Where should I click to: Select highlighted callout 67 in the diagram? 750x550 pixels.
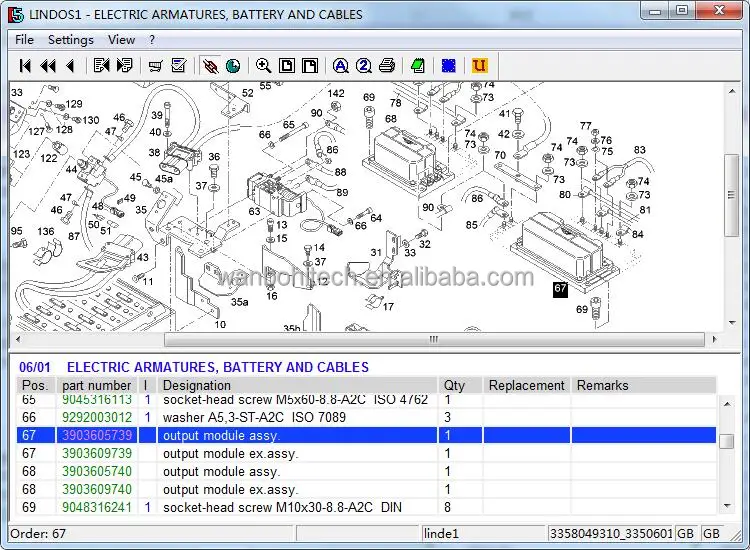tap(560, 289)
